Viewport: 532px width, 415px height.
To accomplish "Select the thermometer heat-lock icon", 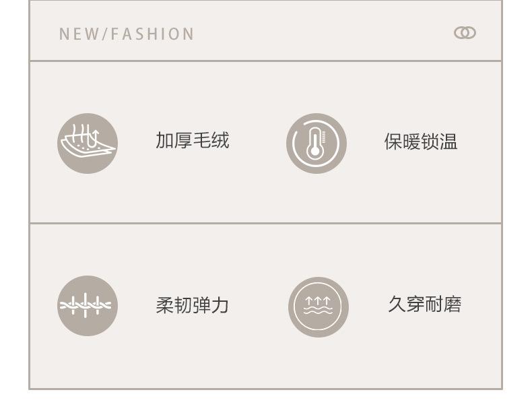I will [x=317, y=143].
